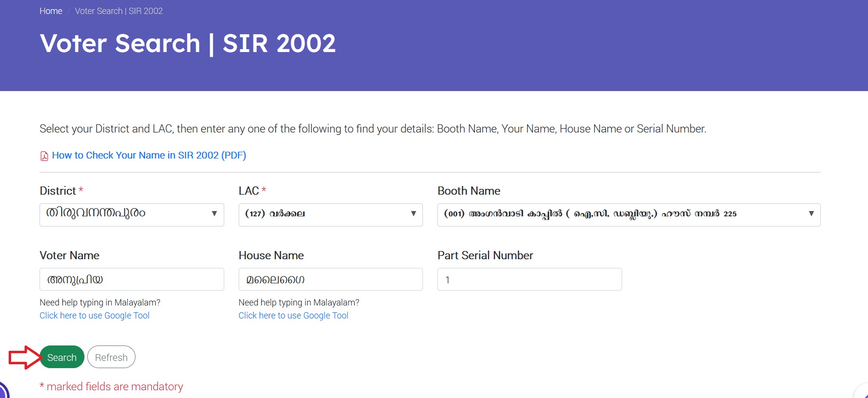Open Google Tool link under House Name
The height and width of the screenshot is (398, 868).
point(293,316)
